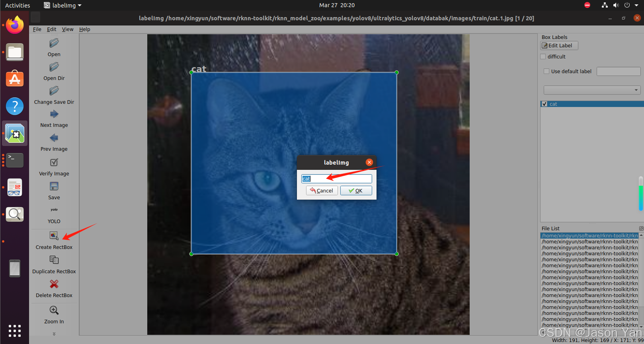Click the File List panel float button

(641, 228)
